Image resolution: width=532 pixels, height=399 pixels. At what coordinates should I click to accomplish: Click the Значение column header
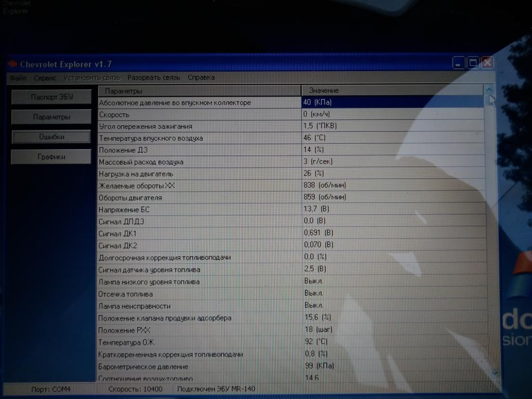[x=392, y=91]
